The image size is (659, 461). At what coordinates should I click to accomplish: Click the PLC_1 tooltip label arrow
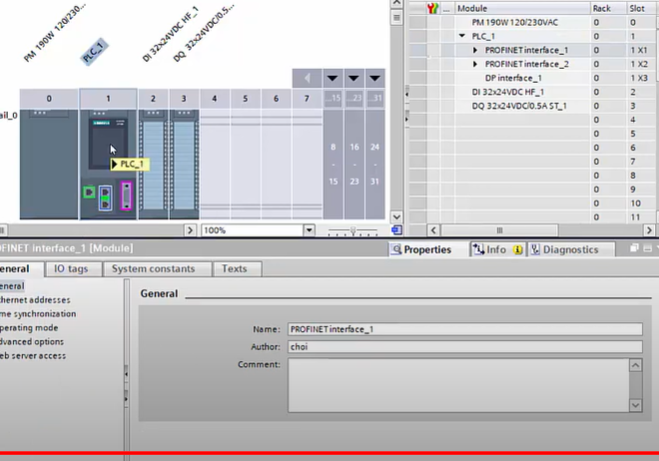114,164
